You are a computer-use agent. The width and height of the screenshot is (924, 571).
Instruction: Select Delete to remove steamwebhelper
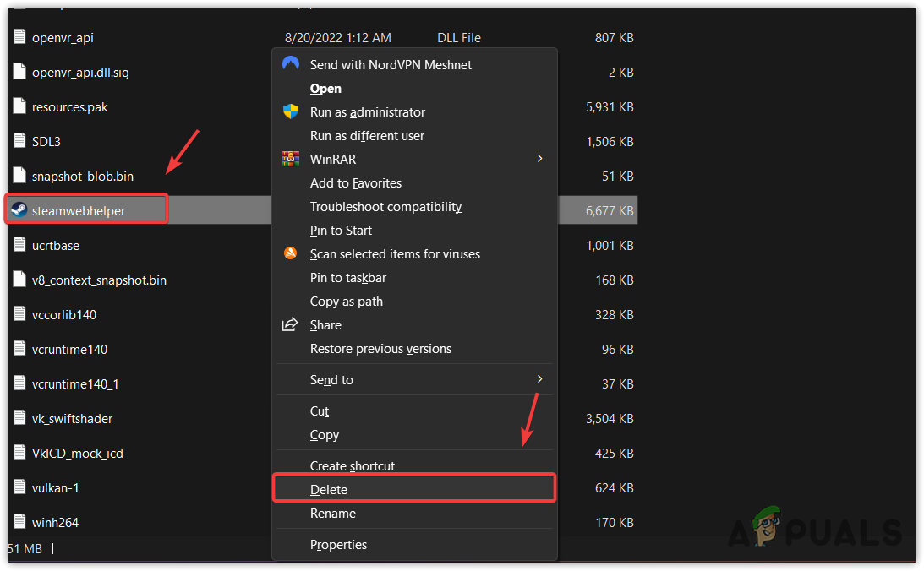tap(329, 489)
